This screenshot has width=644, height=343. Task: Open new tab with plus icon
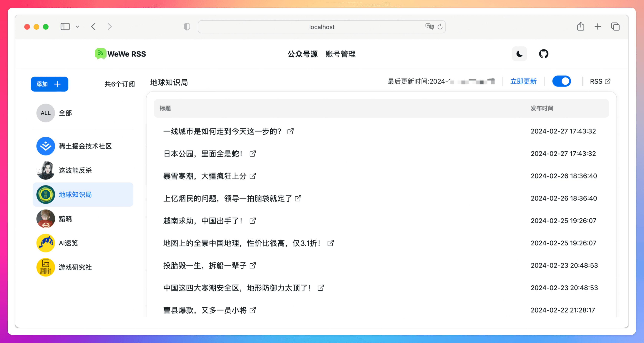click(598, 26)
